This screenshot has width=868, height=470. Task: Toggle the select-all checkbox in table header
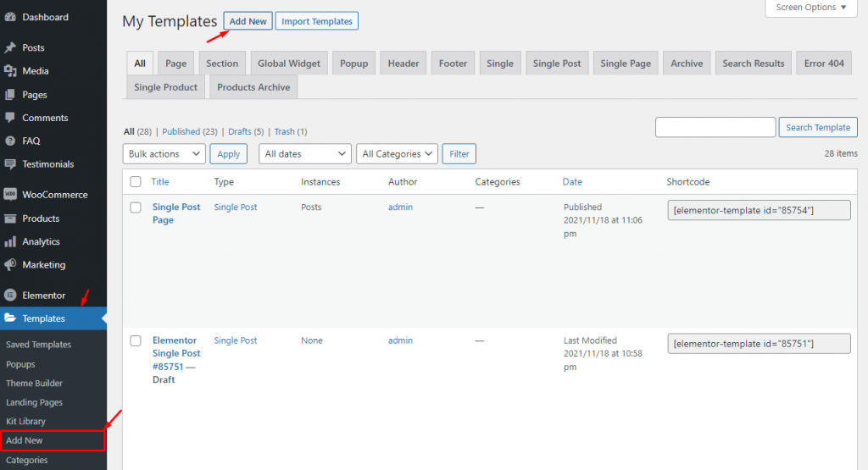tap(136, 182)
